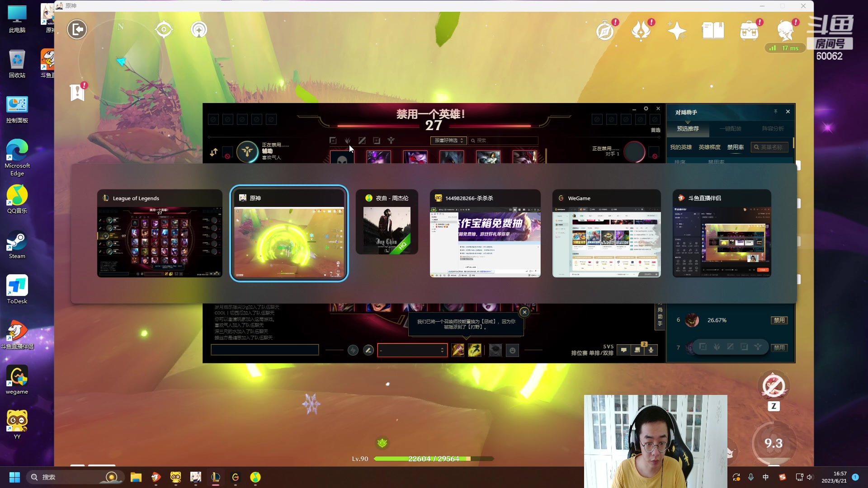
Task: Click the swap position arrows icon
Action: [x=214, y=152]
